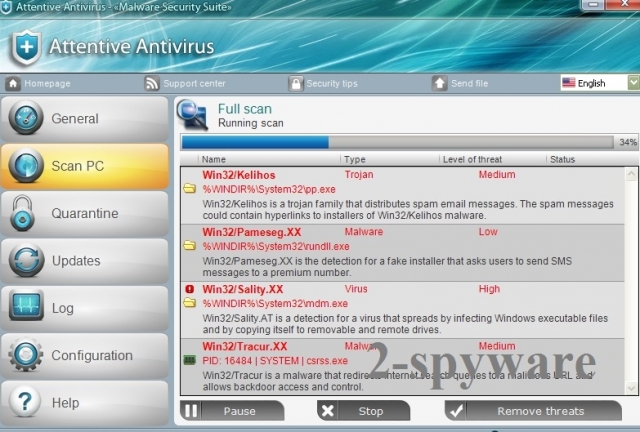The image size is (640, 432).
Task: Click red alert icon next to Win32/Sality.XX
Action: click(x=189, y=289)
